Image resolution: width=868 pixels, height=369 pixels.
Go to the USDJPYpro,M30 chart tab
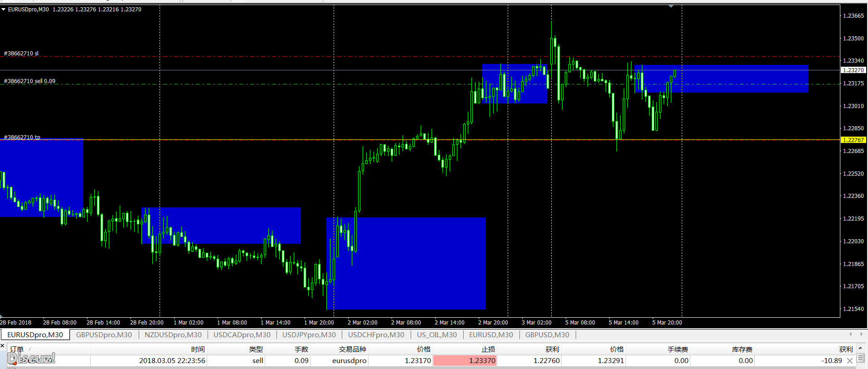pyautogui.click(x=309, y=335)
